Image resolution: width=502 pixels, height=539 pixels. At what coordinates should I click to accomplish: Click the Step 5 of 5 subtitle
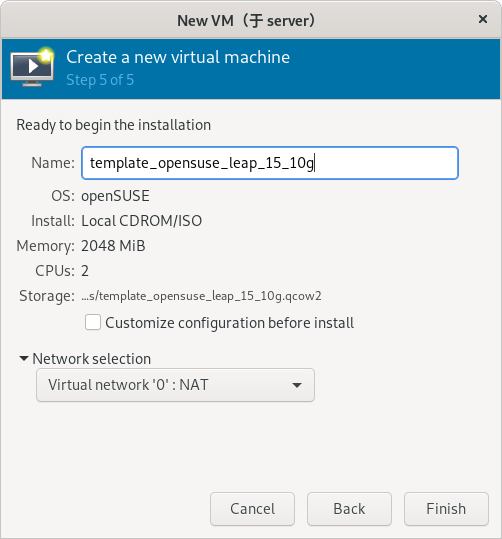pos(100,80)
